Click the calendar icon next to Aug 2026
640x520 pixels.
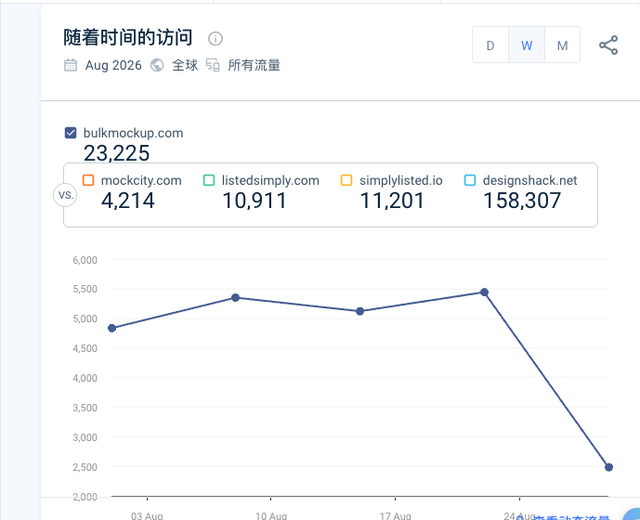pos(71,65)
